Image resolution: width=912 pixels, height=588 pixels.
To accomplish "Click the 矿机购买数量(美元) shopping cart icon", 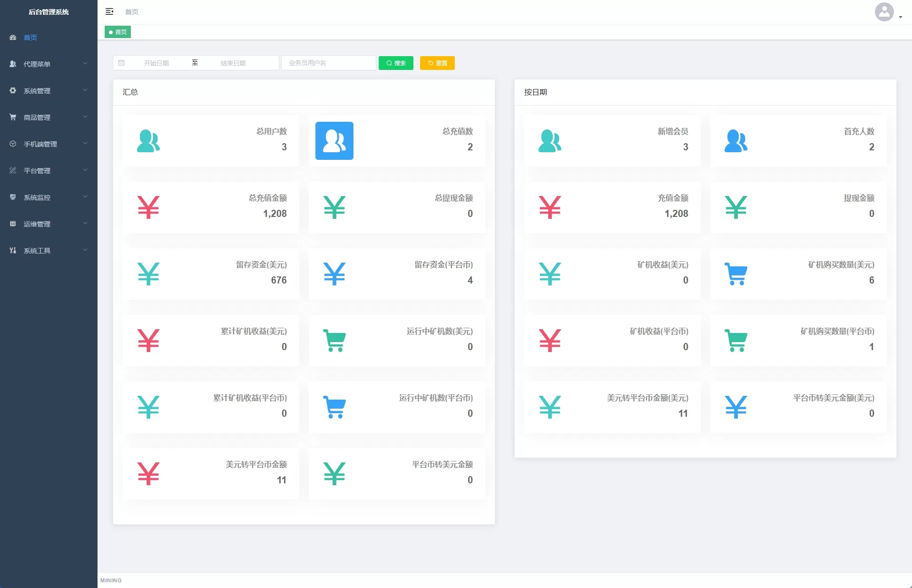I will click(735, 274).
